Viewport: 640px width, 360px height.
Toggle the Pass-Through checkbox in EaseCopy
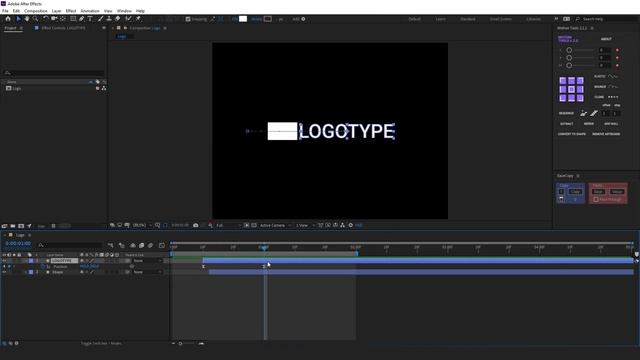tap(596, 199)
